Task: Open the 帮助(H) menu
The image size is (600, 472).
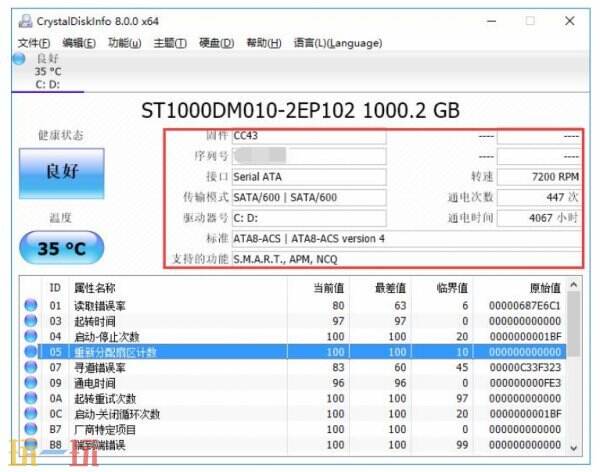Action: click(x=264, y=43)
